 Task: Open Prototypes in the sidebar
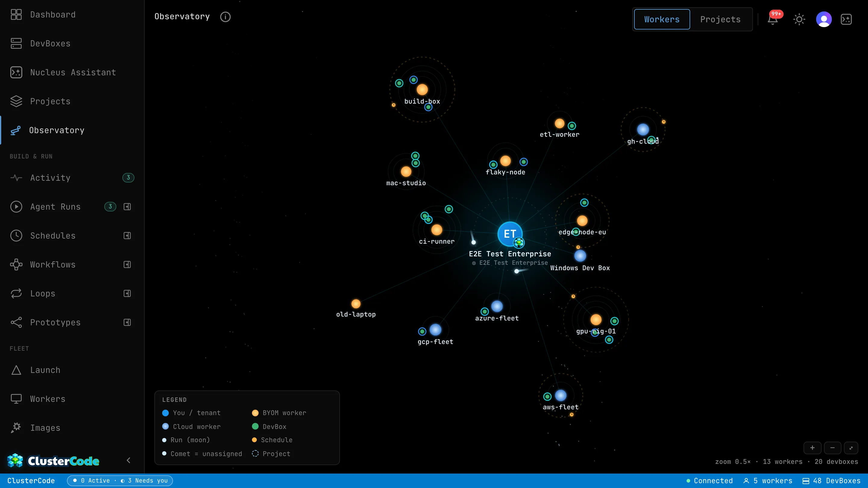pyautogui.click(x=55, y=323)
